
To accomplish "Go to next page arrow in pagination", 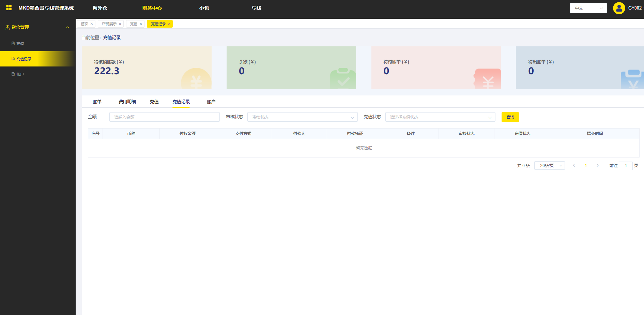I will (x=597, y=166).
